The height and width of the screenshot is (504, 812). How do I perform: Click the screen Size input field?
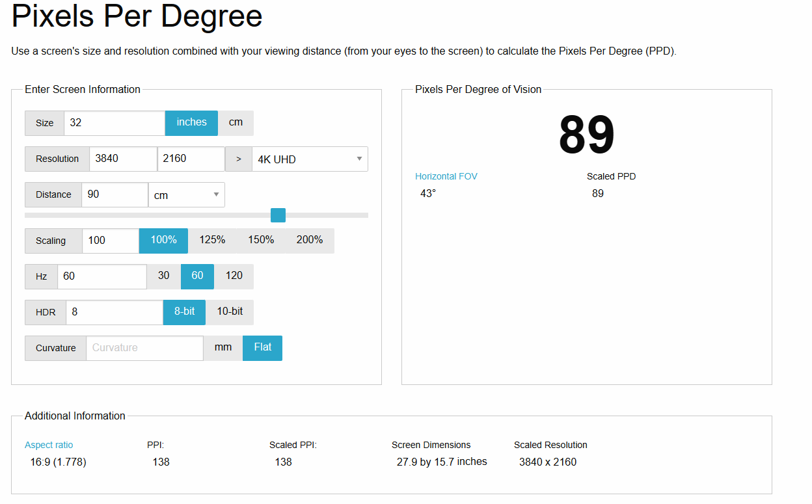point(115,123)
